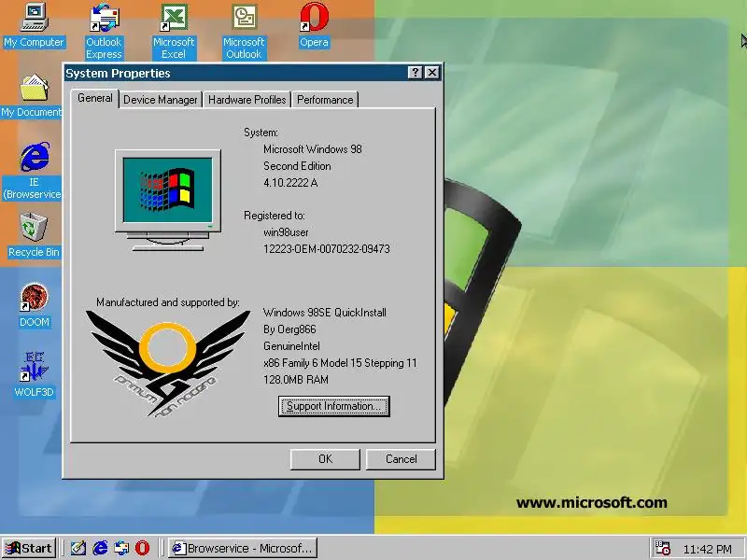Click Cancel in System Properties
The image size is (747, 560).
tap(402, 459)
